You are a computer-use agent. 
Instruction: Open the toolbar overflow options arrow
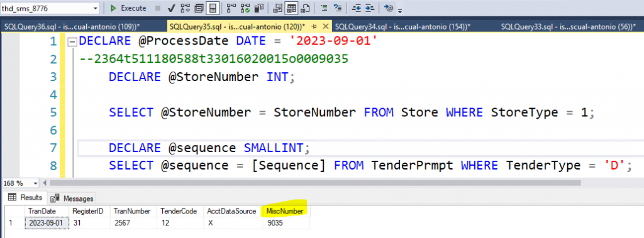400,10
